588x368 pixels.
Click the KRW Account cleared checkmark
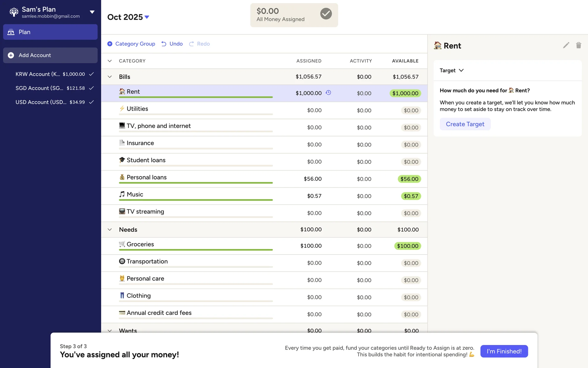pos(91,74)
